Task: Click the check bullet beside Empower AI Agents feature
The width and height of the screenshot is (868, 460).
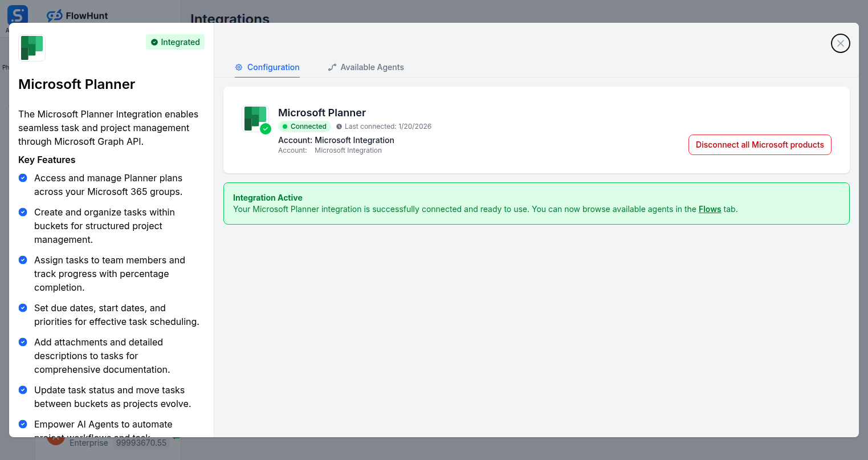Action: (22, 424)
